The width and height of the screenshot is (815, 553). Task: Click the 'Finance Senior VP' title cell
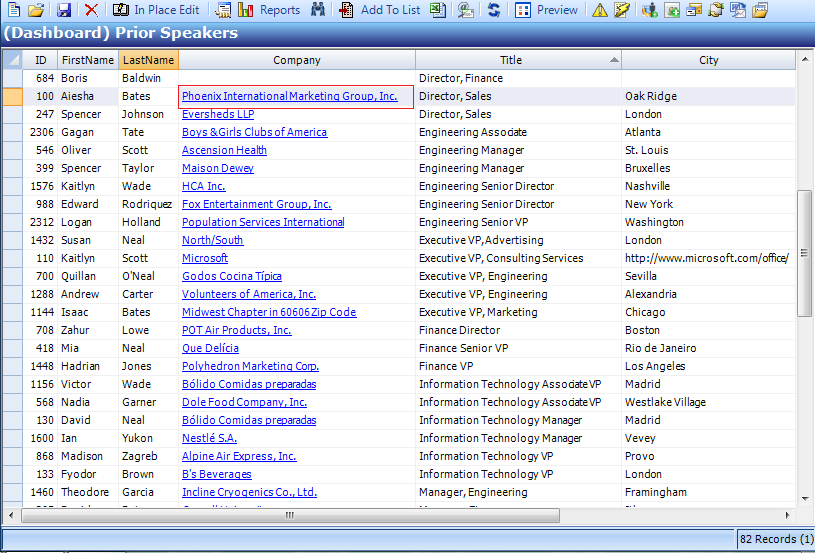(518, 348)
